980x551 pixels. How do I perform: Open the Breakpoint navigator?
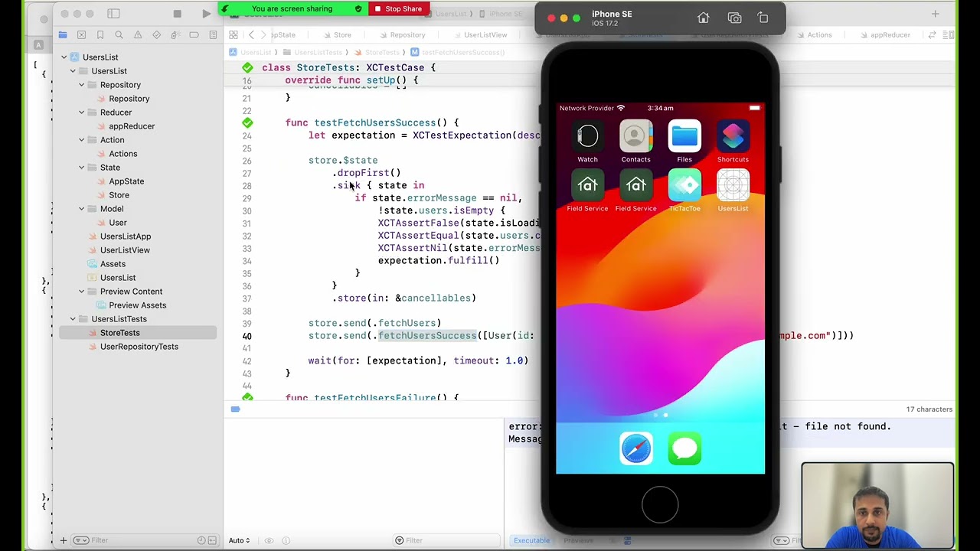194,34
